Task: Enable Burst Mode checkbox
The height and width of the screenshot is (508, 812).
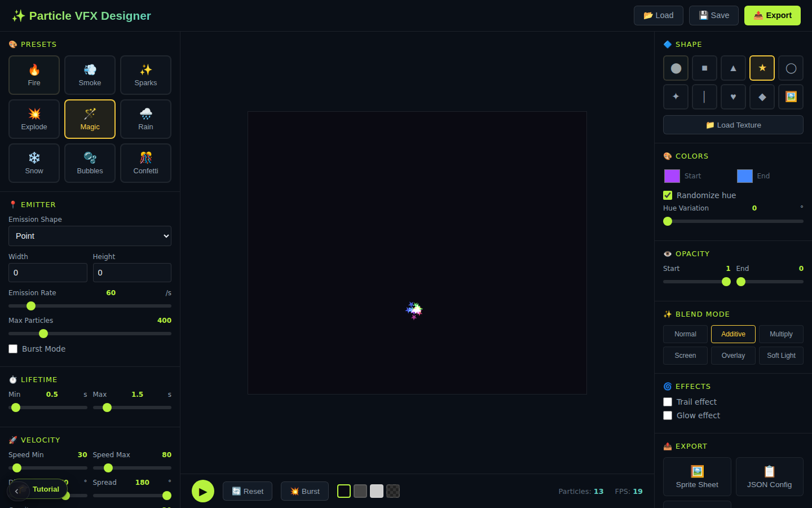Action: tap(13, 349)
